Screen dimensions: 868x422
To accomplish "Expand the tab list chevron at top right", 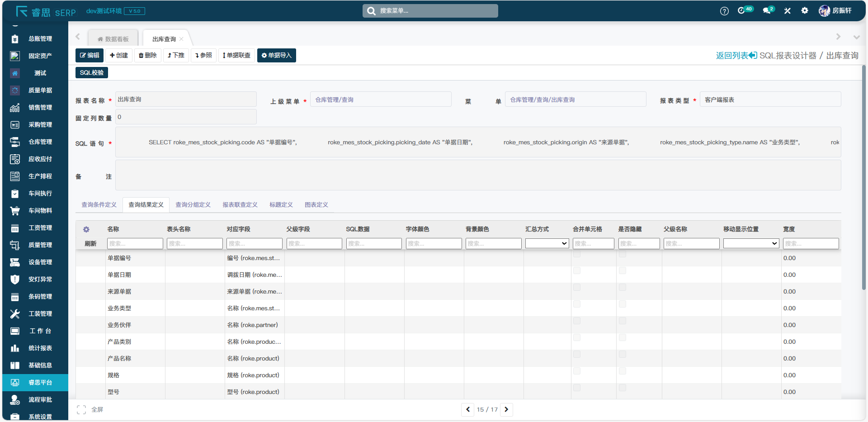I will tap(856, 37).
